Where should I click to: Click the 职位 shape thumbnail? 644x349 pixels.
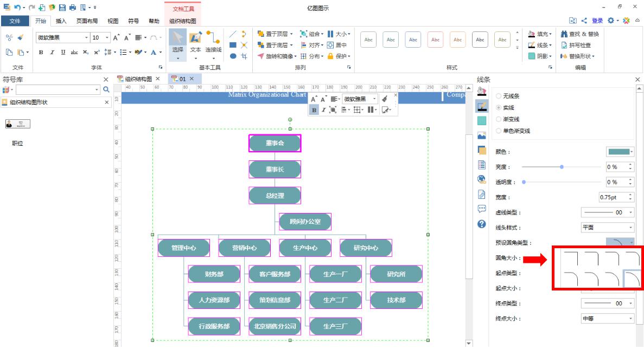coord(18,124)
